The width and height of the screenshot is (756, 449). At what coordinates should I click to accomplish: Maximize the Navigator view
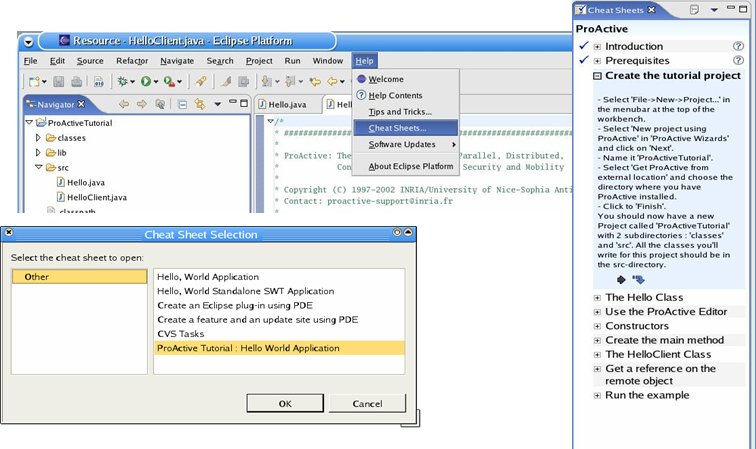(244, 103)
